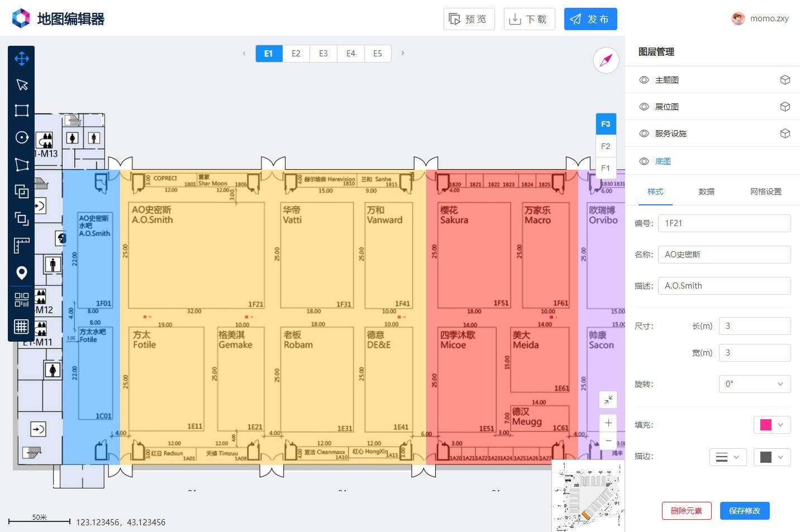Viewport: 800px width, 532px height.
Task: Switch to hall tab E2
Action: 296,54
